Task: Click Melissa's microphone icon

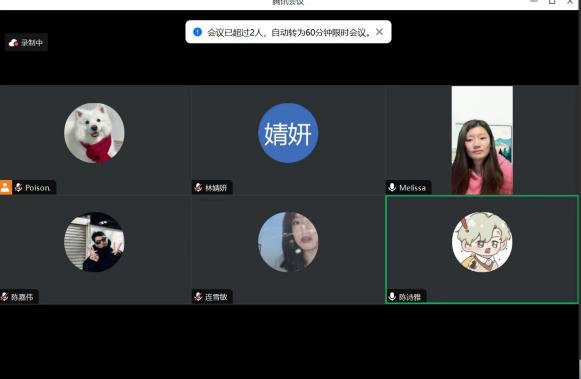Action: (392, 187)
